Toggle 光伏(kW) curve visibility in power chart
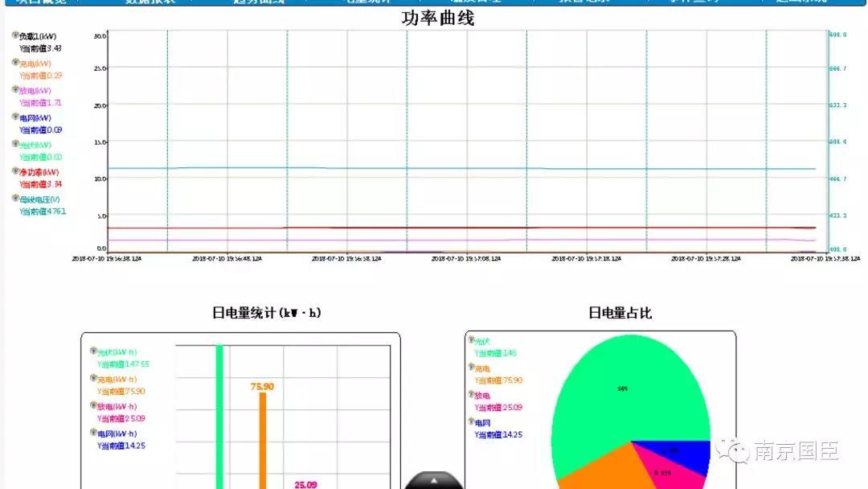Screen dimensions: 868x489 (15, 145)
